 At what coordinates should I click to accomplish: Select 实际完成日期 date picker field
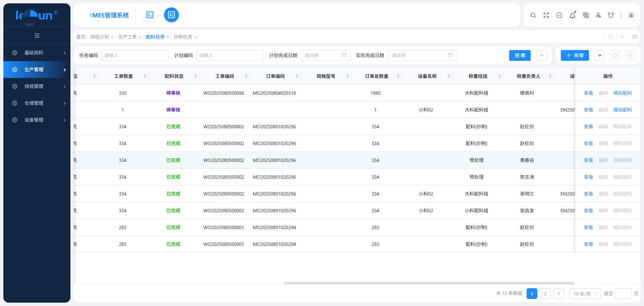pos(422,55)
